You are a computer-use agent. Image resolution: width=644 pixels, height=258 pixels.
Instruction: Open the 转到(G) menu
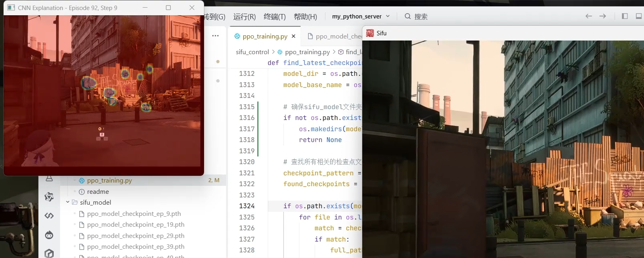[x=215, y=16]
